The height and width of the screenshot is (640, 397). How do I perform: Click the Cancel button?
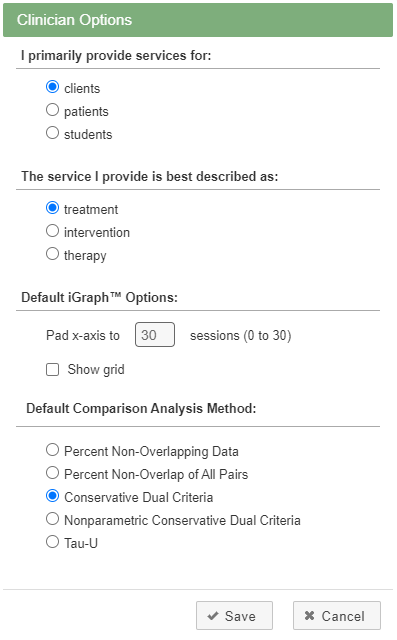pos(337,616)
